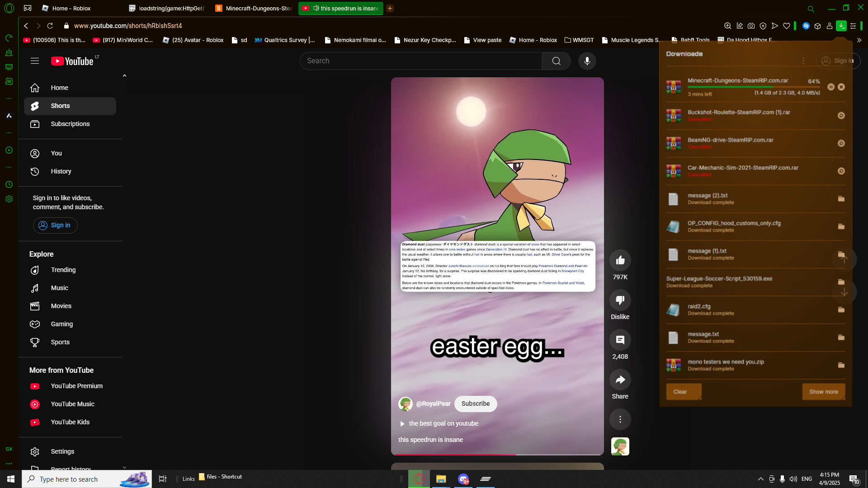Start a voice search with the microphone
This screenshot has height=488, width=868.
(587, 61)
